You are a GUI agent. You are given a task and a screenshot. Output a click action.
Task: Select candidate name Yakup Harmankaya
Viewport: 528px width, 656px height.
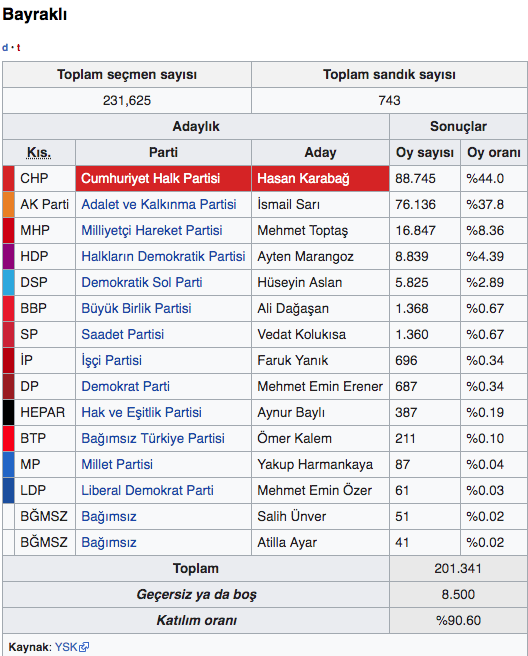(315, 464)
